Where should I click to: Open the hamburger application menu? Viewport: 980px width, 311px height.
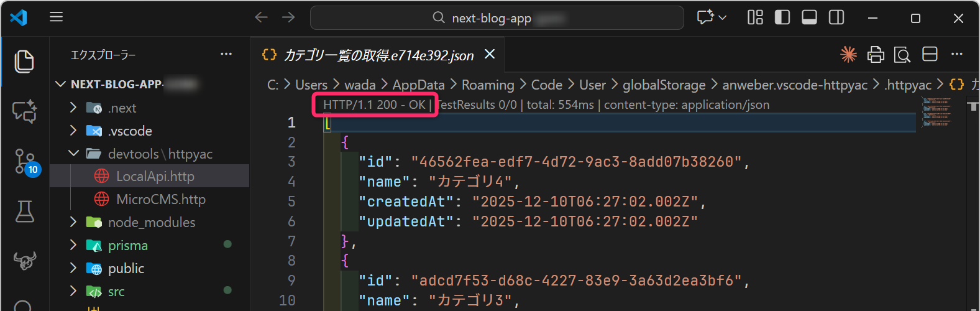[57, 17]
